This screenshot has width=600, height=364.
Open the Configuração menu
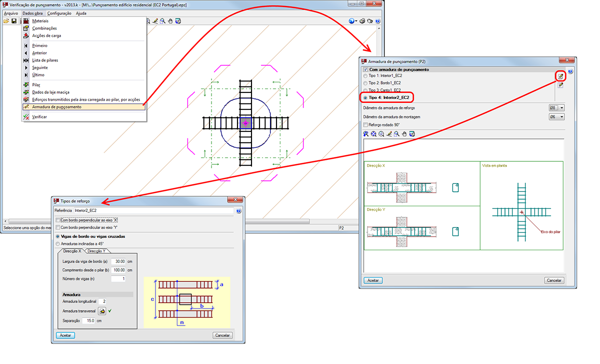tap(59, 13)
